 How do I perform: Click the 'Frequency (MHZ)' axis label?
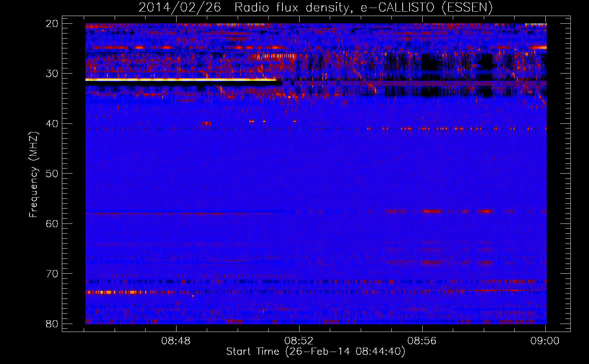33,175
